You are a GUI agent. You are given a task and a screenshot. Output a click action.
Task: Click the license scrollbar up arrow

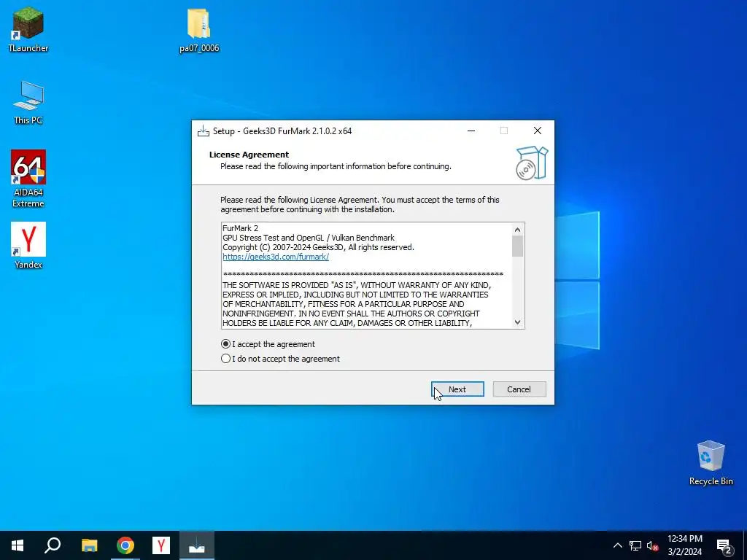[x=517, y=230]
